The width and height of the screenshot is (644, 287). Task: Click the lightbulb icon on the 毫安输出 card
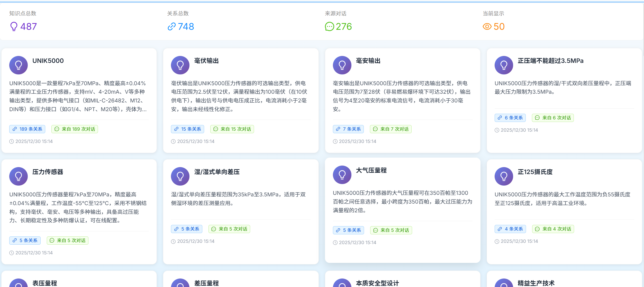(x=342, y=65)
